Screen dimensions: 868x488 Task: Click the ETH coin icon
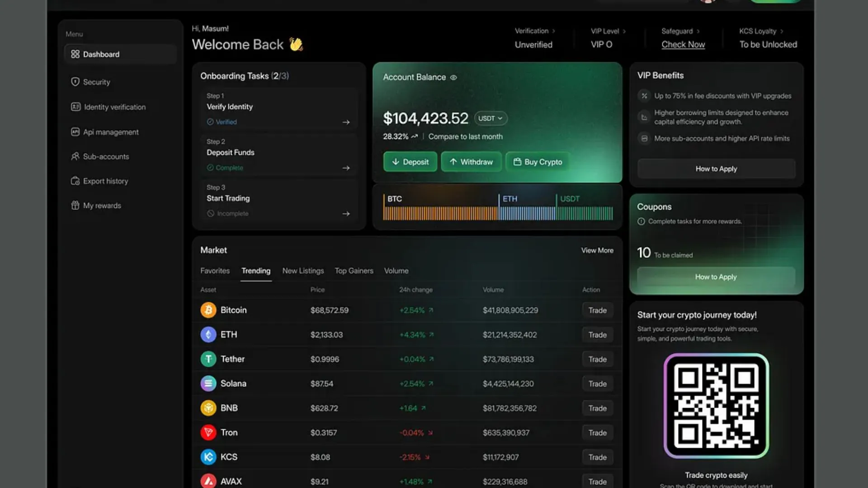pos(208,334)
